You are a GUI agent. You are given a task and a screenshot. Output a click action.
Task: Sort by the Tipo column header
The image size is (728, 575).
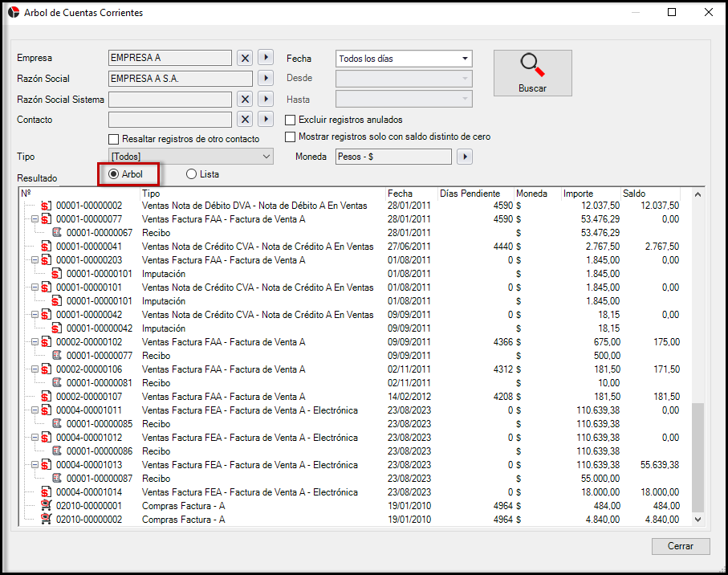[262, 194]
